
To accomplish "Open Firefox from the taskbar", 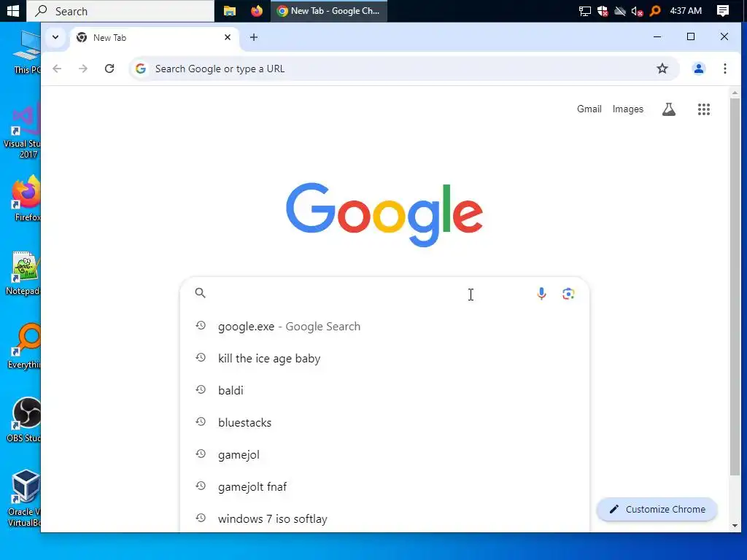I will coord(257,11).
